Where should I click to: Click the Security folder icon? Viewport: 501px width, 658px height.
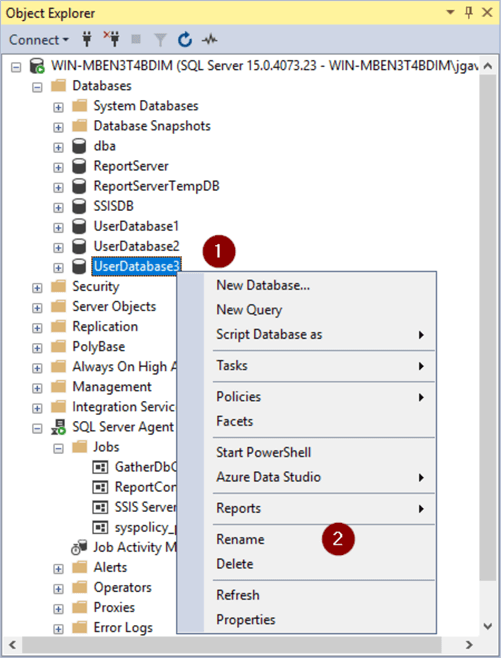click(58, 286)
